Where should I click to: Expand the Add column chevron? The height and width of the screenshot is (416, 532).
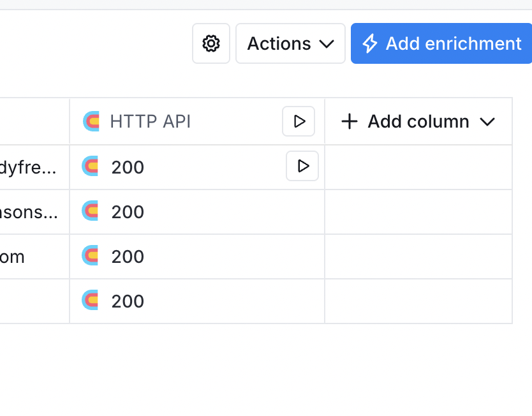tap(487, 121)
